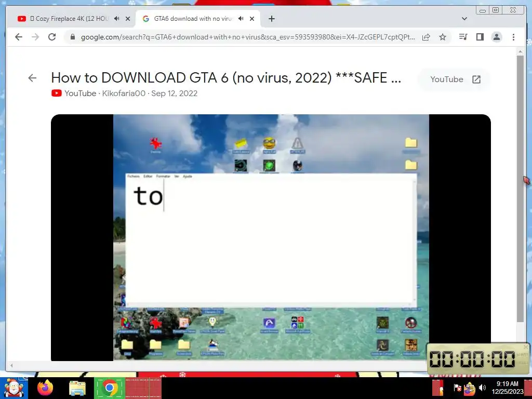Go back with the browser back arrow
This screenshot has width=532, height=399.
click(x=19, y=37)
